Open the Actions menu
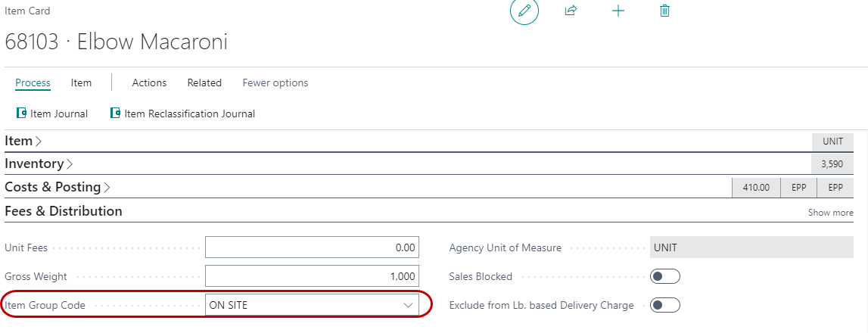The height and width of the screenshot is (333, 868). point(149,82)
